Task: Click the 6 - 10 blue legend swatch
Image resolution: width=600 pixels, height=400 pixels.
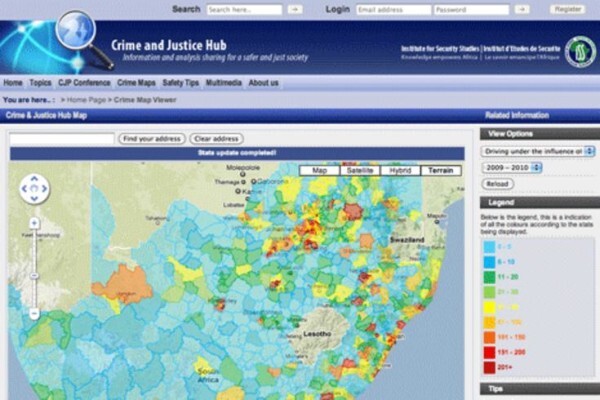Action: (489, 262)
